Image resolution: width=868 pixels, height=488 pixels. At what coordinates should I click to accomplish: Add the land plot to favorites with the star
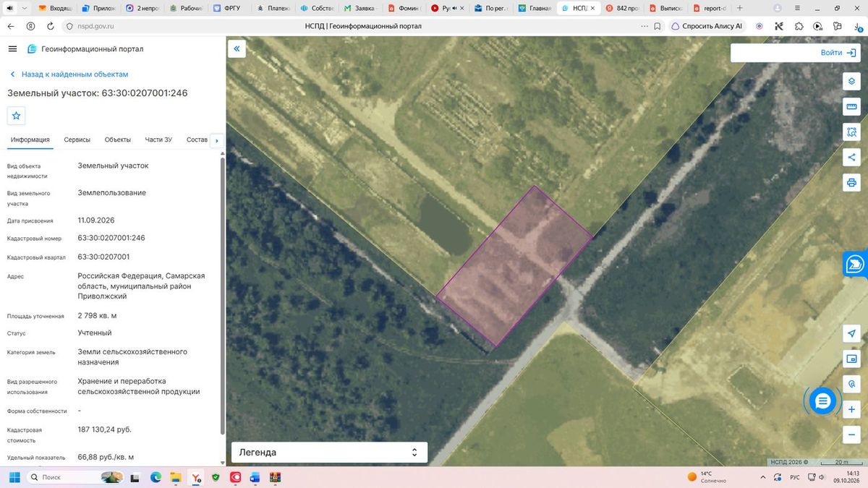coord(17,116)
